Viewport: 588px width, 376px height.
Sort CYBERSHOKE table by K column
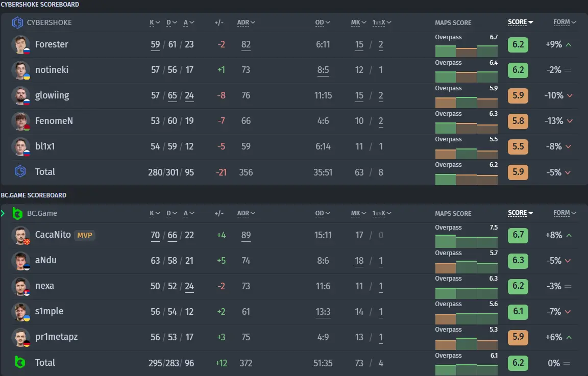tap(155, 22)
